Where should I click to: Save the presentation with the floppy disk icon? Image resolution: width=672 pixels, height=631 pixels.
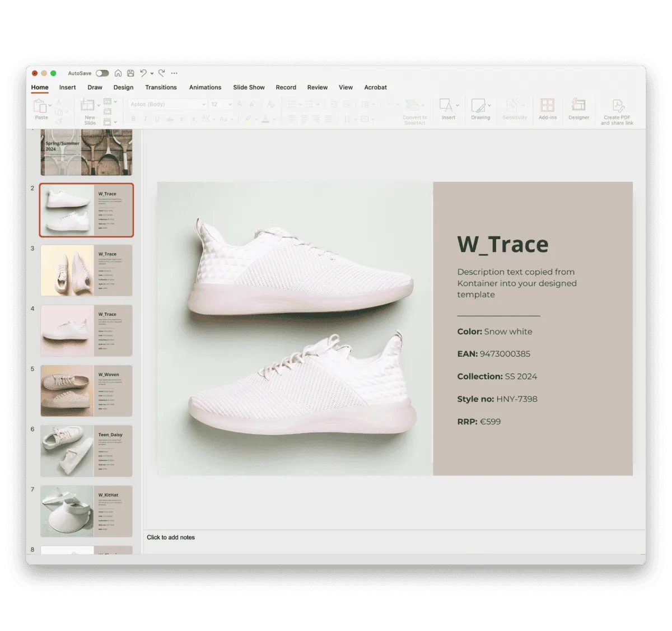(x=130, y=73)
